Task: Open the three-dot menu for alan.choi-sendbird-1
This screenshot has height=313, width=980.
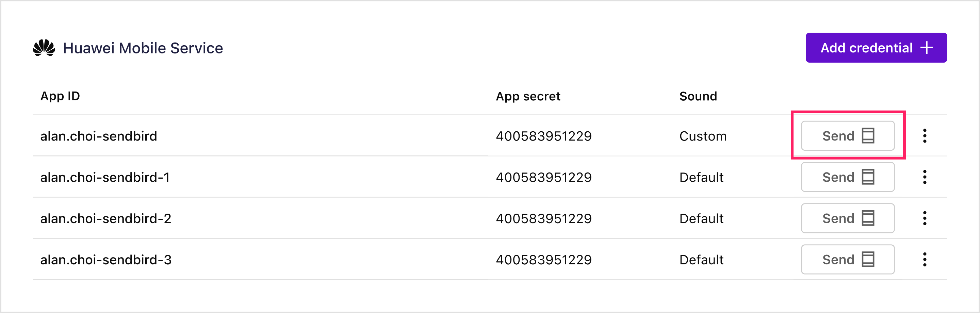Action: point(925,177)
